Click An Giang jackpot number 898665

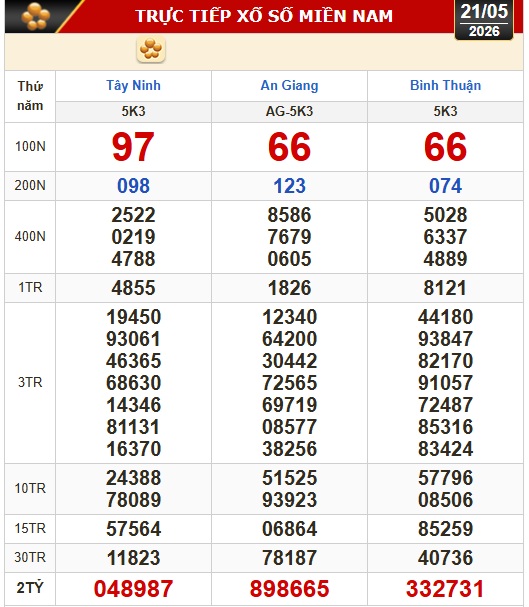point(289,589)
